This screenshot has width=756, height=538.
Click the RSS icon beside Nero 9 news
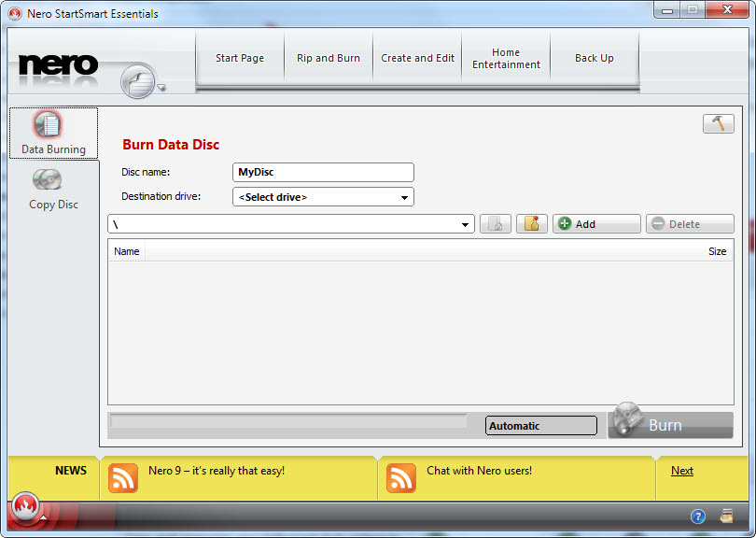(123, 477)
